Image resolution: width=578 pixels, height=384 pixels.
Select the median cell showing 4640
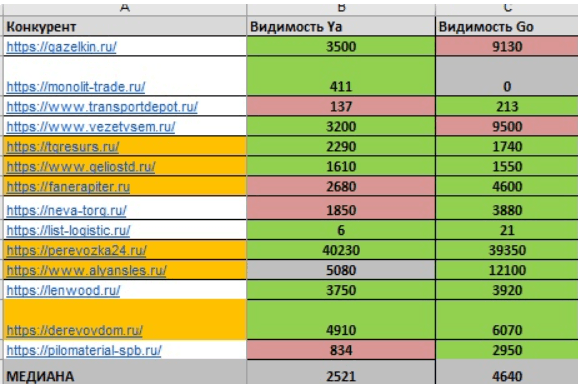pyautogui.click(x=507, y=372)
